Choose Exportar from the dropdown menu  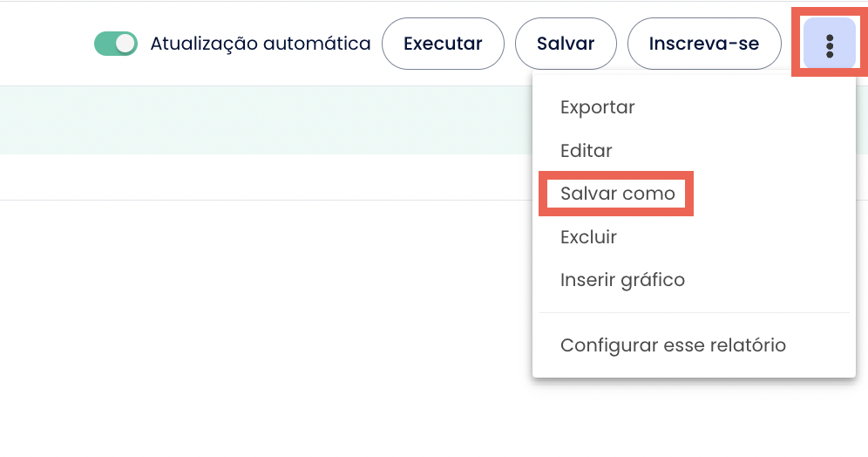point(597,107)
